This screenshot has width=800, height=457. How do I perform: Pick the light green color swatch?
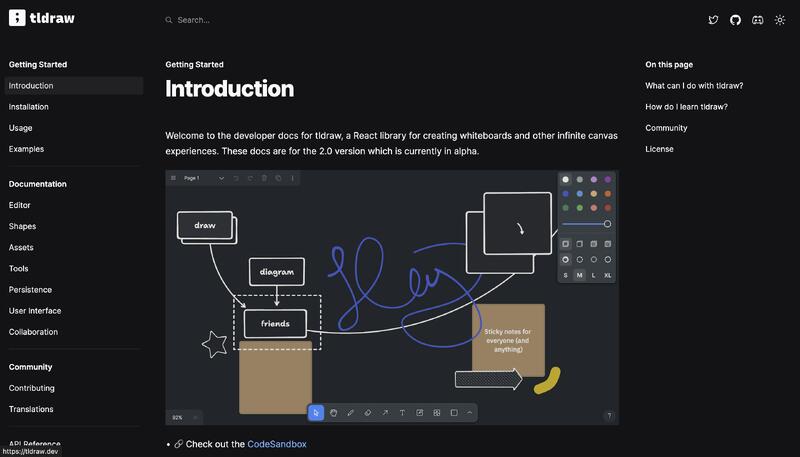[x=580, y=208]
